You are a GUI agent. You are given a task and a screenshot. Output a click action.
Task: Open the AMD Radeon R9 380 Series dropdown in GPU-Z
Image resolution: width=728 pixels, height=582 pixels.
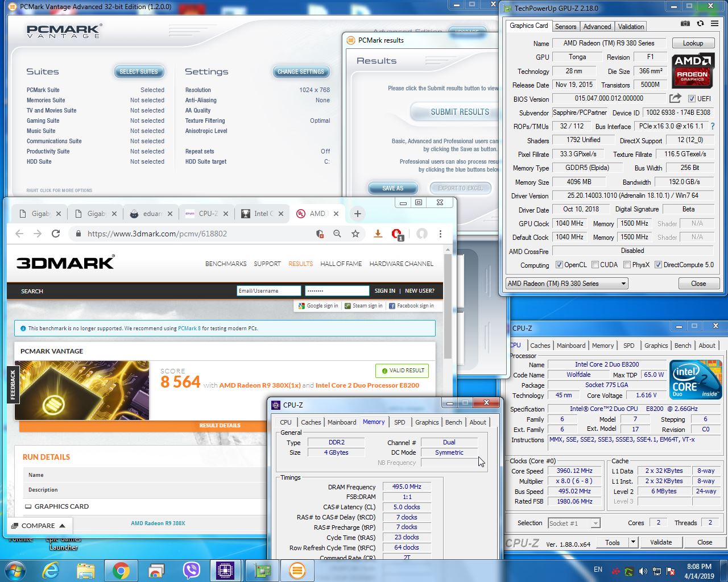coord(566,283)
